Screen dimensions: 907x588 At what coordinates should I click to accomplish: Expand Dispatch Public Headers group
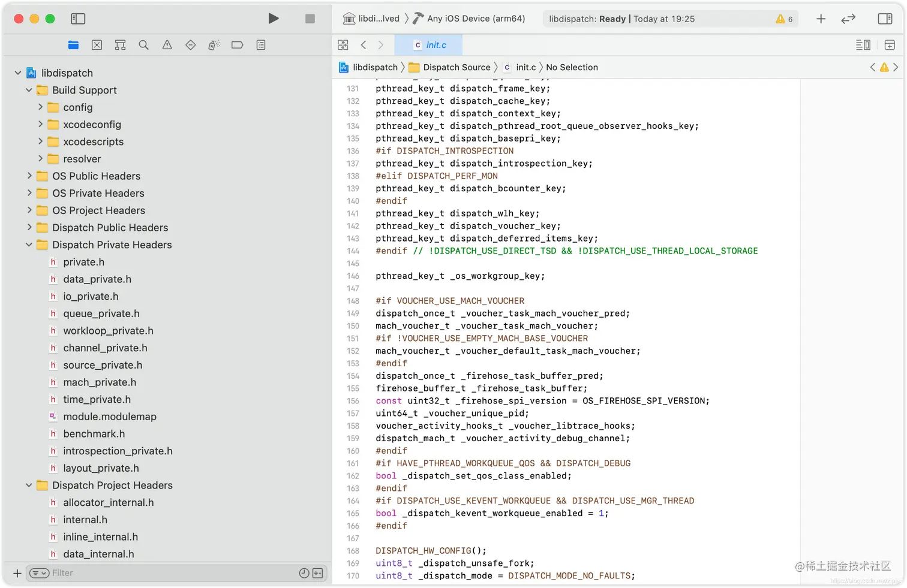point(29,227)
